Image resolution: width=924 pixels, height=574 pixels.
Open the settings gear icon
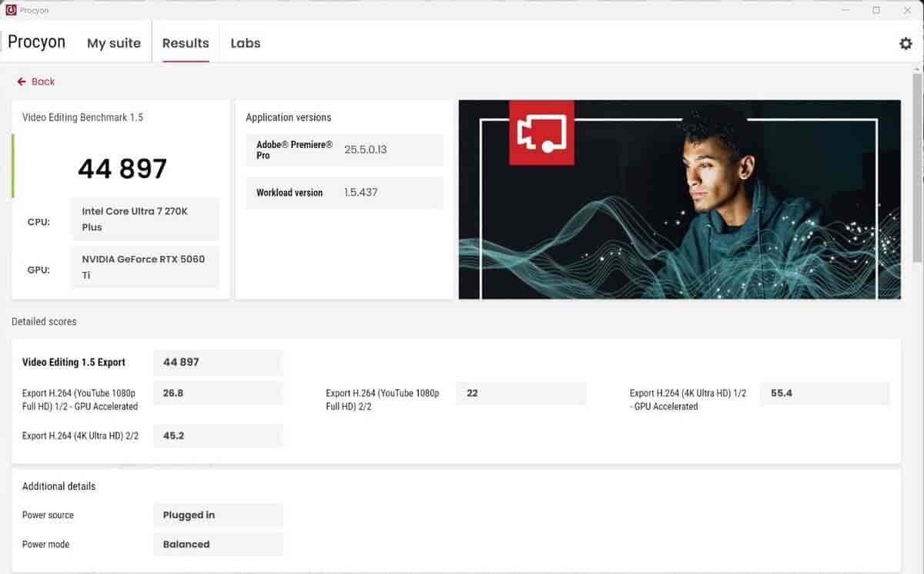(x=906, y=44)
